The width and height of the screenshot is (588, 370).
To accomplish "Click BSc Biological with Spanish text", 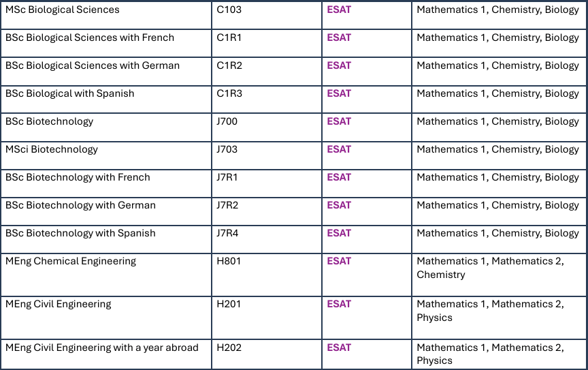I will 69,93.
